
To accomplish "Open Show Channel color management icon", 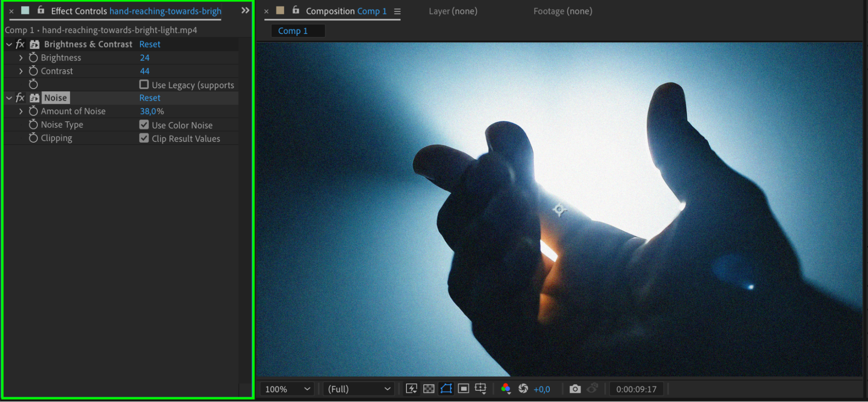I will 505,389.
